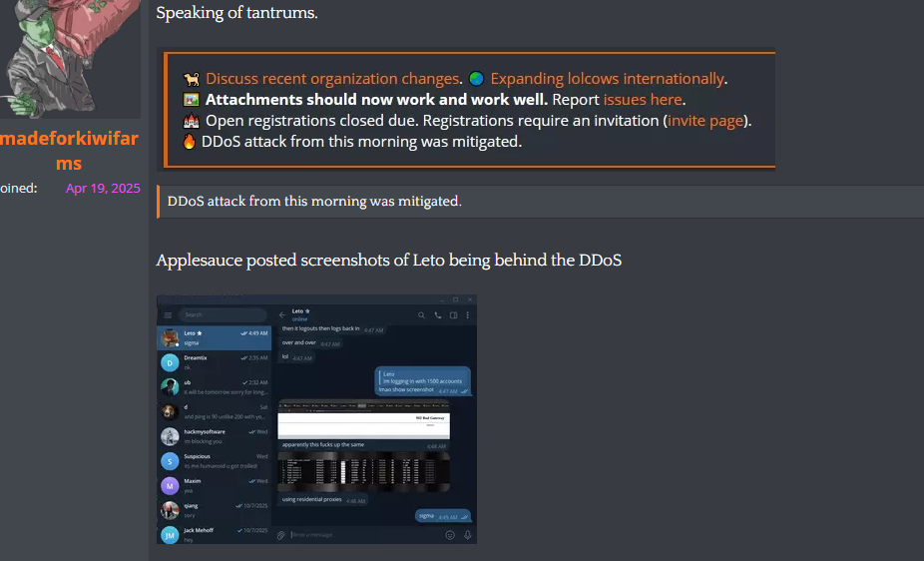
Task: Follow the issues here link
Action: [x=643, y=100]
